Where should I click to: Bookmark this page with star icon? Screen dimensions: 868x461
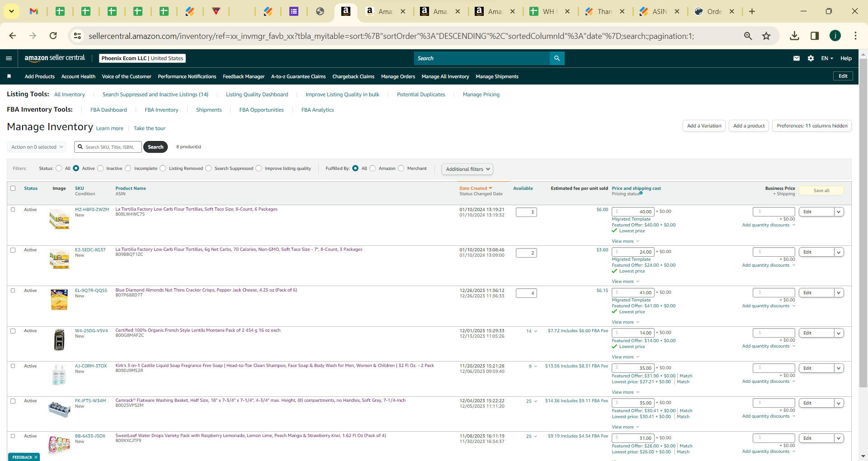[766, 36]
